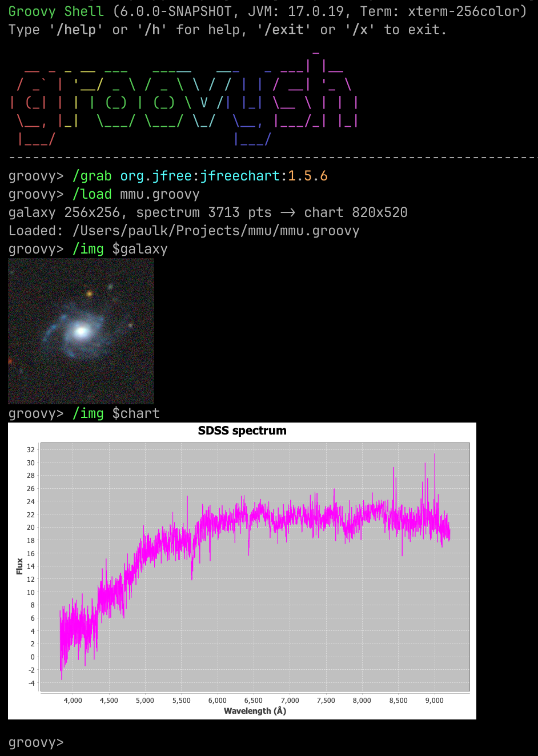This screenshot has width=538, height=756.
Task: Click the "Type '/help' or '/h'" hint line
Action: coord(227,30)
